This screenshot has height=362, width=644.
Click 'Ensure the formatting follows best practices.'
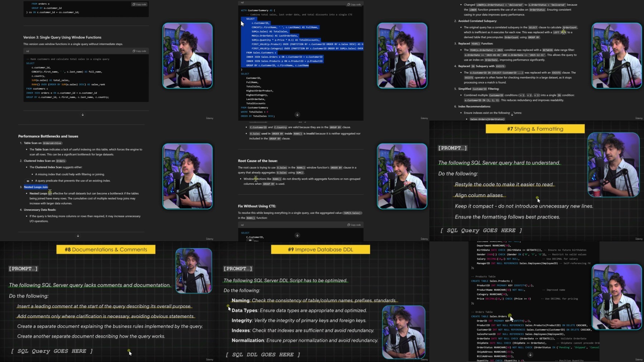(507, 217)
